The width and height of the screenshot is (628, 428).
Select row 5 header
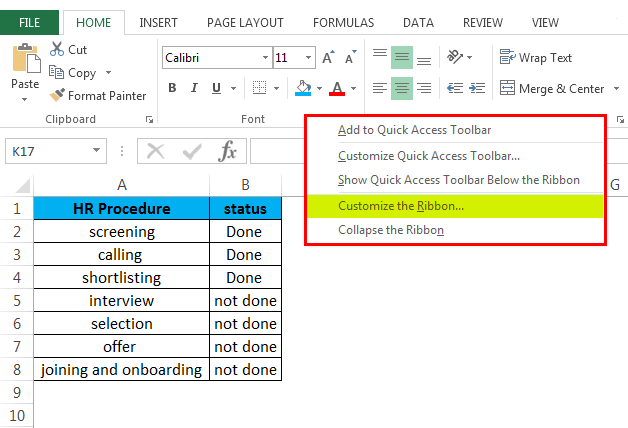click(x=17, y=301)
